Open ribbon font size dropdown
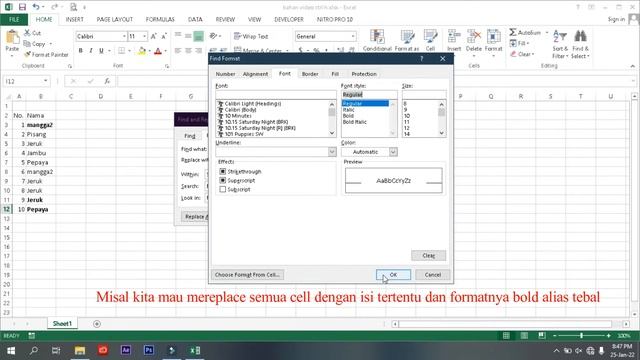 (144, 36)
